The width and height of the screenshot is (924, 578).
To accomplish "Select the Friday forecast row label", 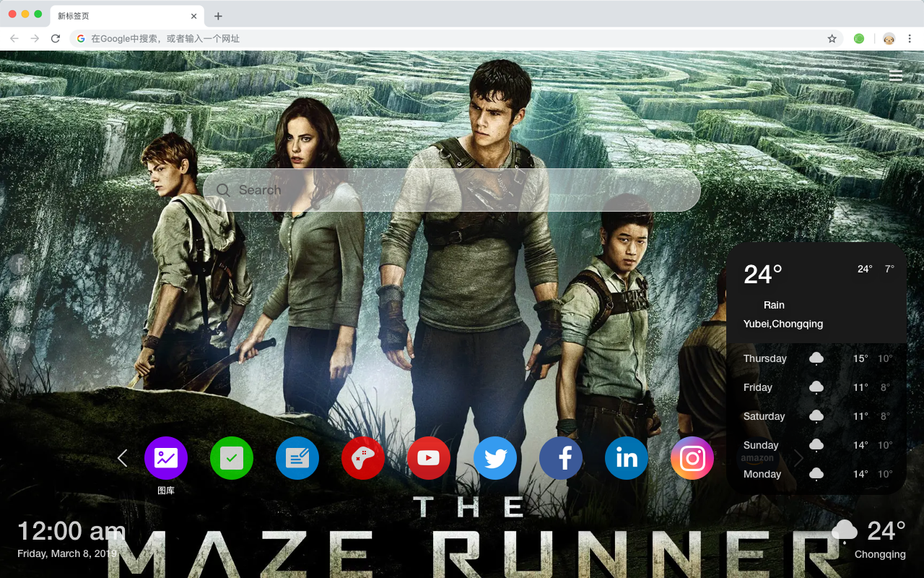I will [x=758, y=387].
